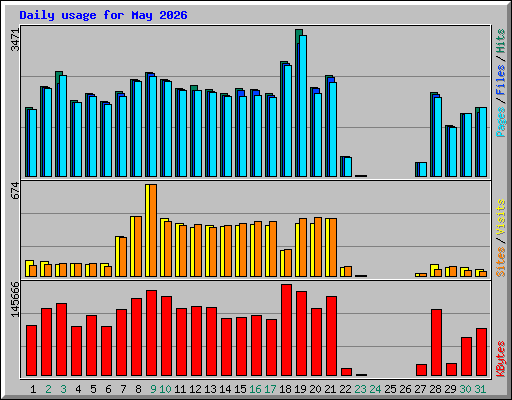Click day 1 on the x-axis
Viewport: 512px width, 400px height.
[33, 389]
